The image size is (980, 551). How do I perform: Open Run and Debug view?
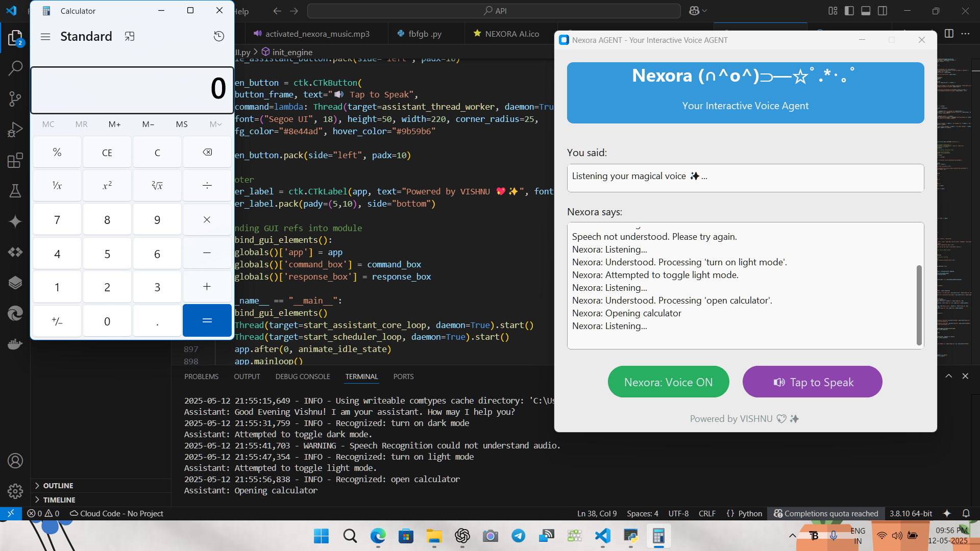pos(15,130)
